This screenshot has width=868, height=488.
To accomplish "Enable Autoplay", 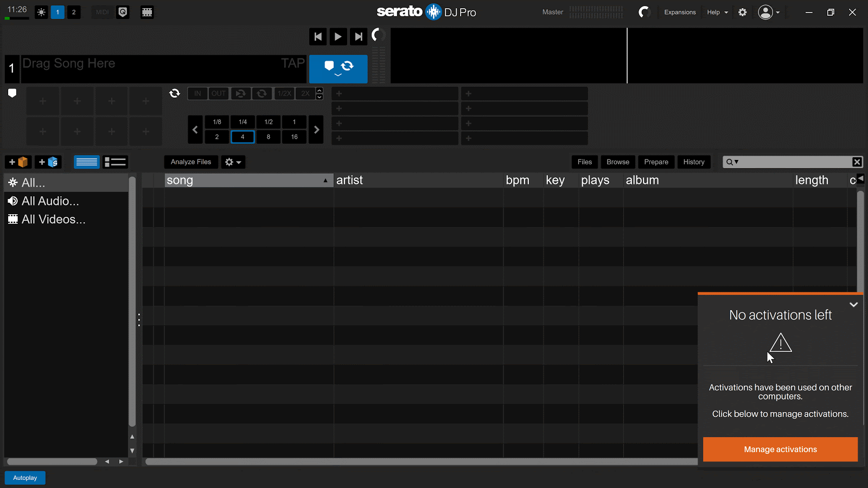I will [24, 477].
